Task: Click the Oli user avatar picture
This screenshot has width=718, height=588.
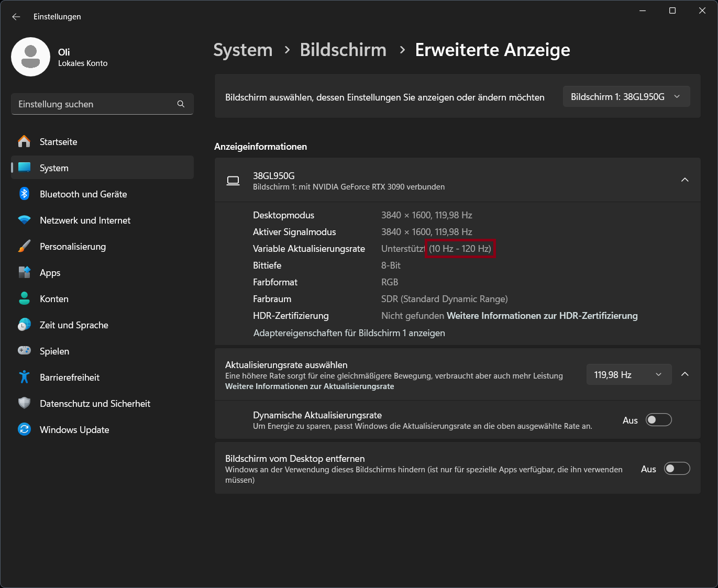Action: (30, 57)
